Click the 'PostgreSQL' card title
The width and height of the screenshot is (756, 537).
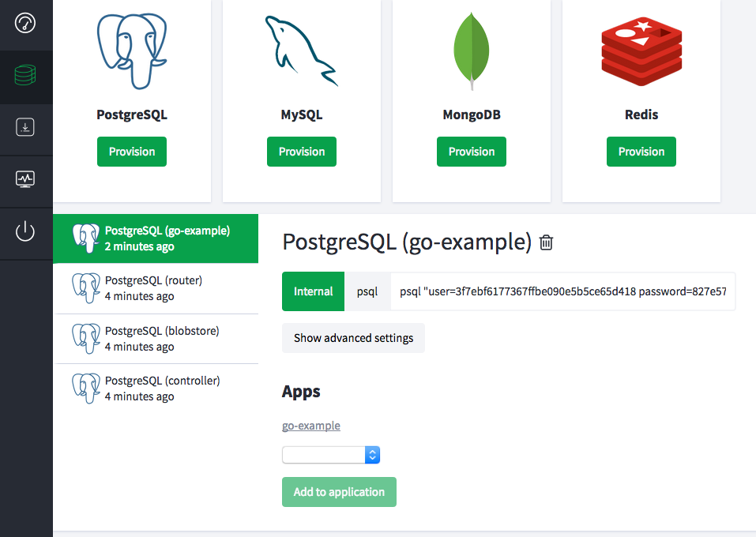tap(132, 115)
